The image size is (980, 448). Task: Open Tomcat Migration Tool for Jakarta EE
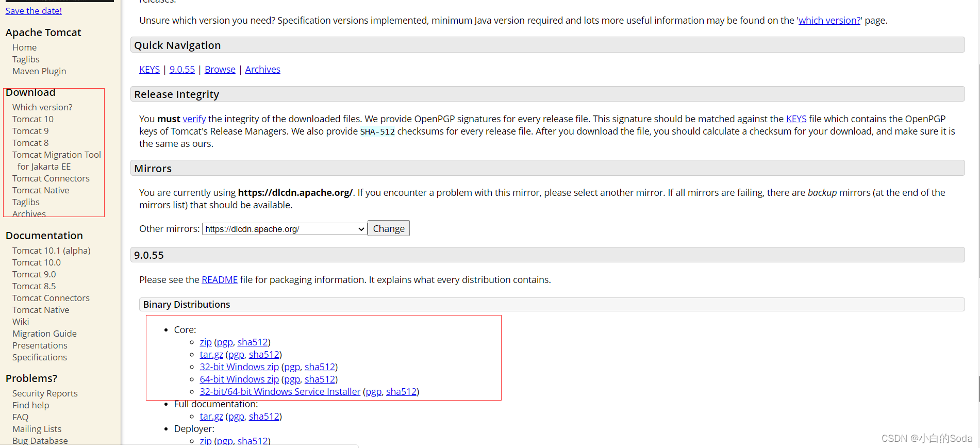pos(57,160)
